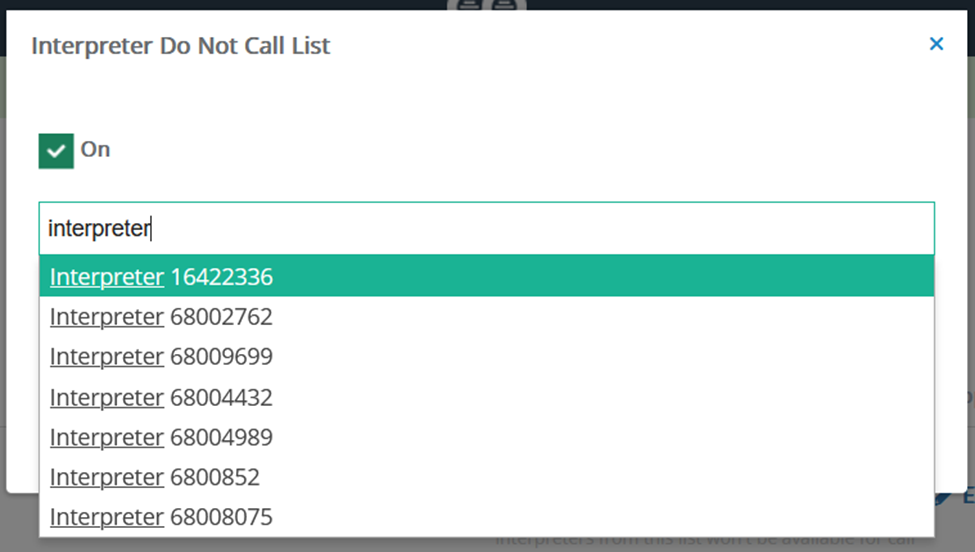Click the Interpreter Do Not Call List title
Image resolution: width=975 pixels, height=552 pixels.
point(180,46)
